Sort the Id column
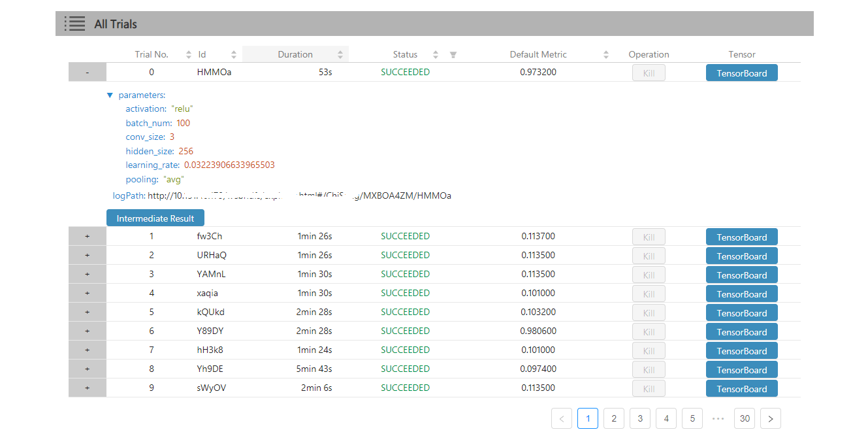 point(234,55)
